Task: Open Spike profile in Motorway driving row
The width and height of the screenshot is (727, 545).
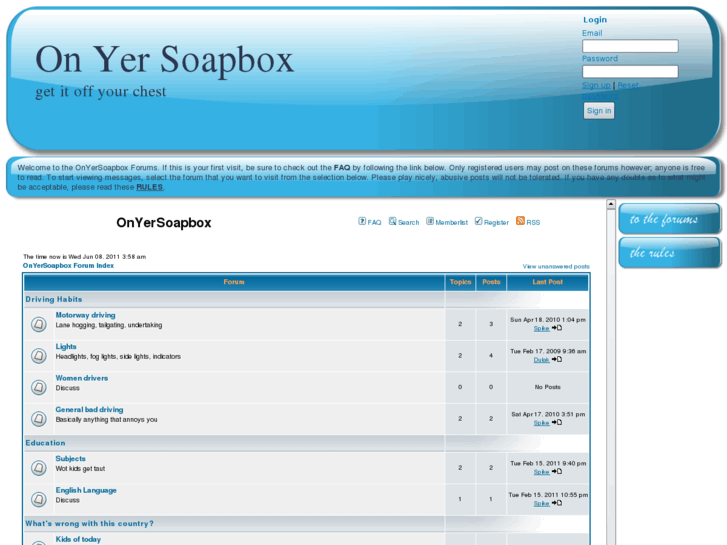Action: coord(541,328)
